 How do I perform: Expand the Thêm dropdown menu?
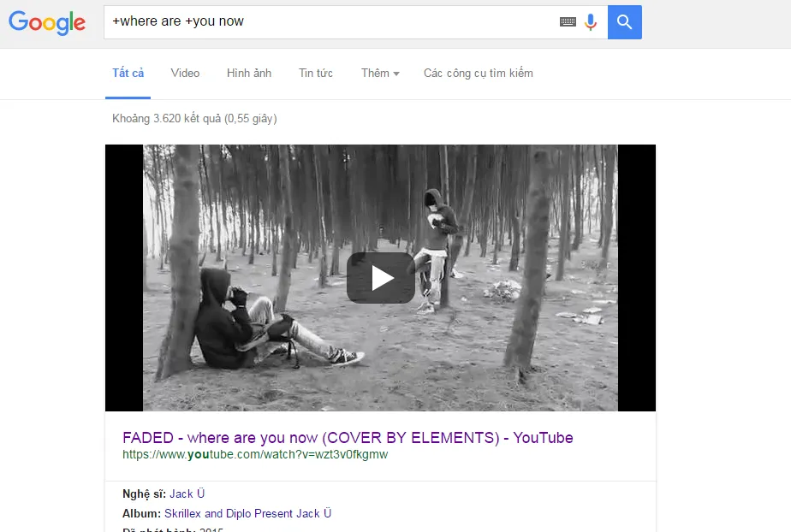[380, 74]
